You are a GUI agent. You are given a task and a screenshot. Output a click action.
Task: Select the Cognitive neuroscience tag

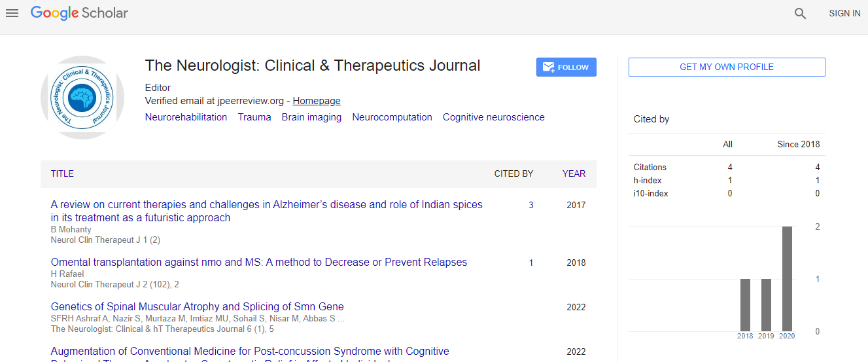click(x=493, y=117)
